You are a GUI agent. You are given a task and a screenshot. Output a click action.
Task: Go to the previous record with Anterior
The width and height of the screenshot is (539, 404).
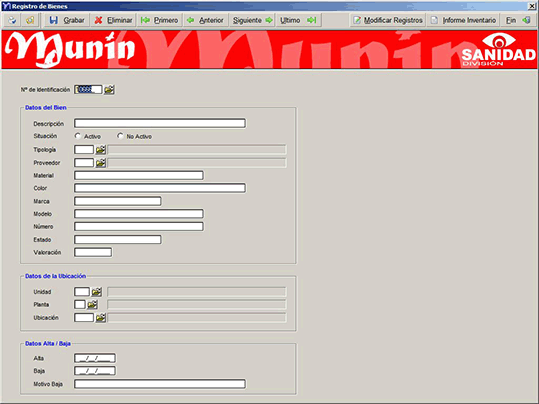click(x=206, y=20)
